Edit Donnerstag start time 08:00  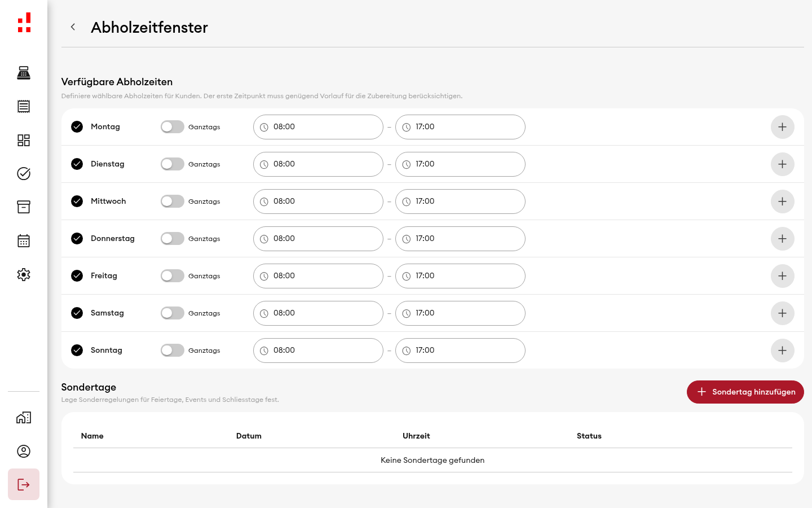pyautogui.click(x=318, y=239)
